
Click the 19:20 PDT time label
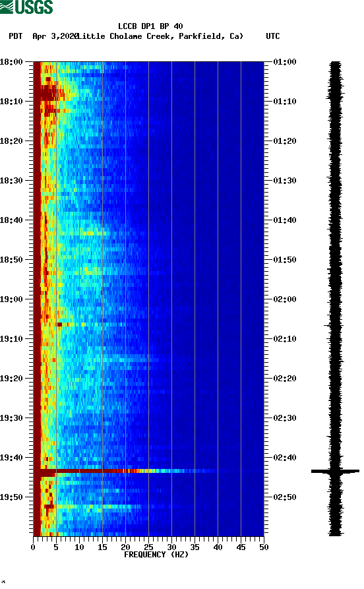click(11, 379)
